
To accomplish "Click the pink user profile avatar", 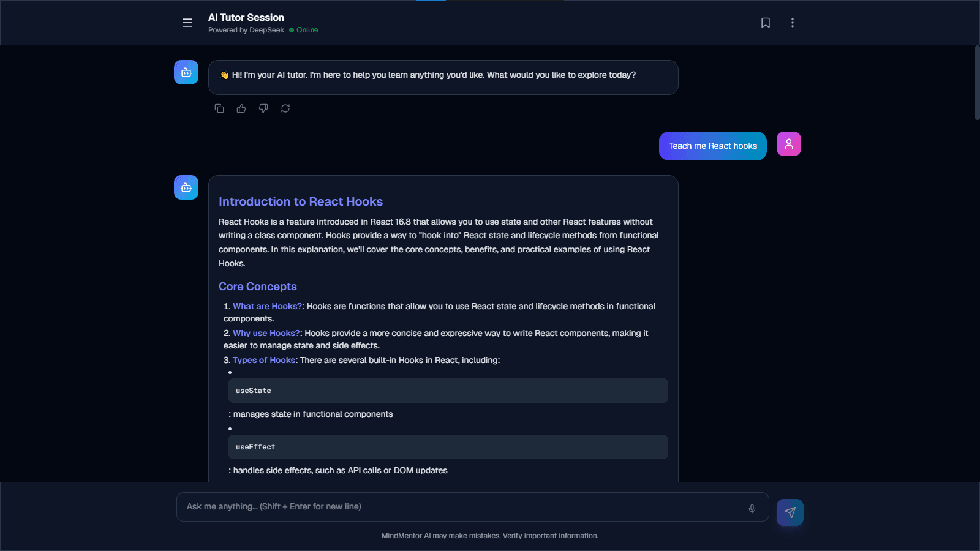I will click(x=788, y=143).
